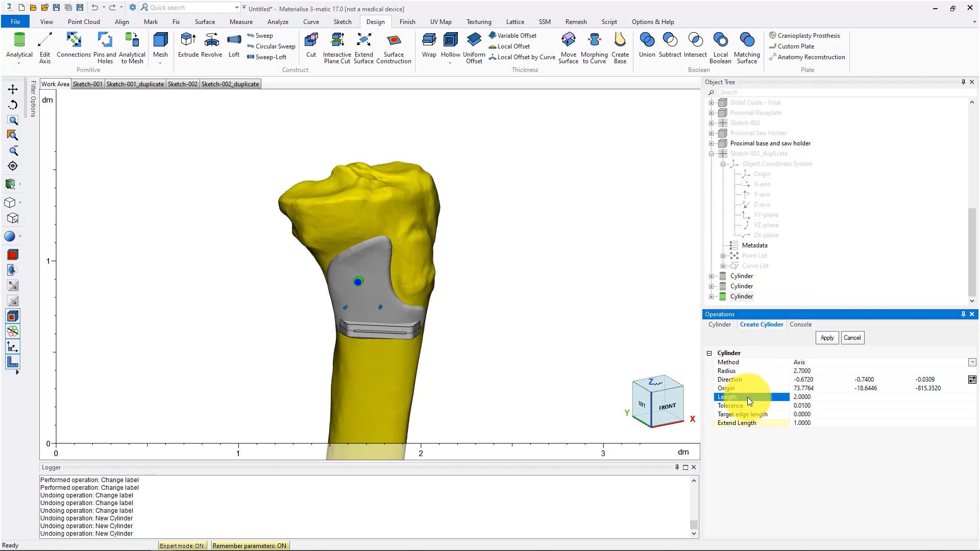Screen dimensions: 980x551
Task: Open the Method dropdown for Cylinder
Action: tap(972, 362)
